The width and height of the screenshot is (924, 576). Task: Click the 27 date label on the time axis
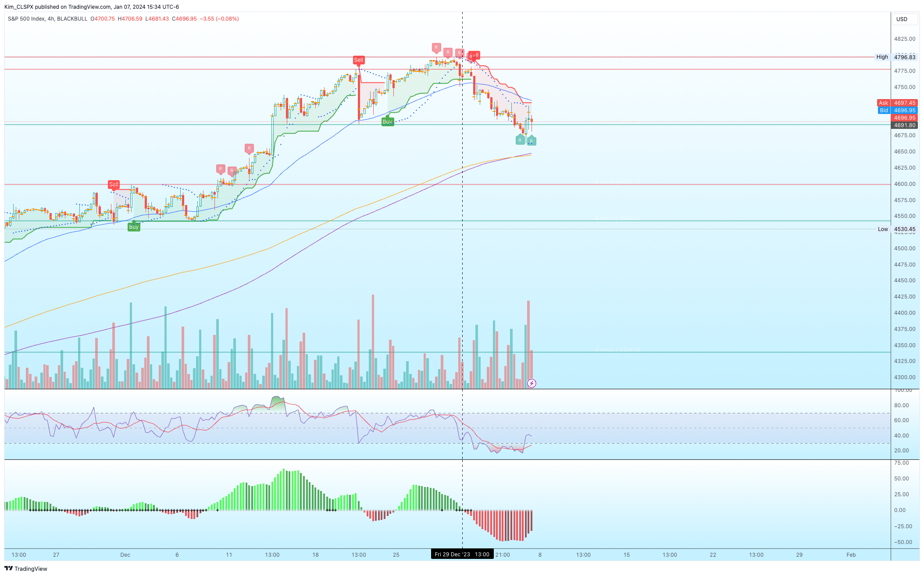(56, 555)
